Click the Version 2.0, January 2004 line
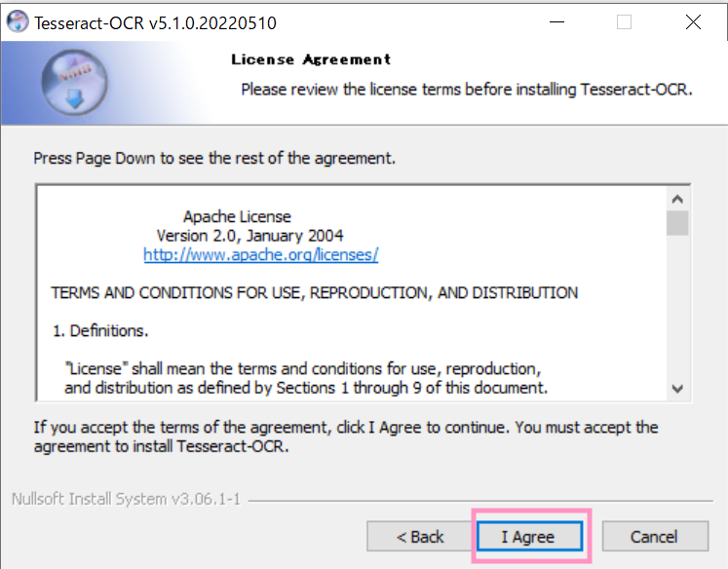Screen dimensions: 728x569 (x=249, y=236)
